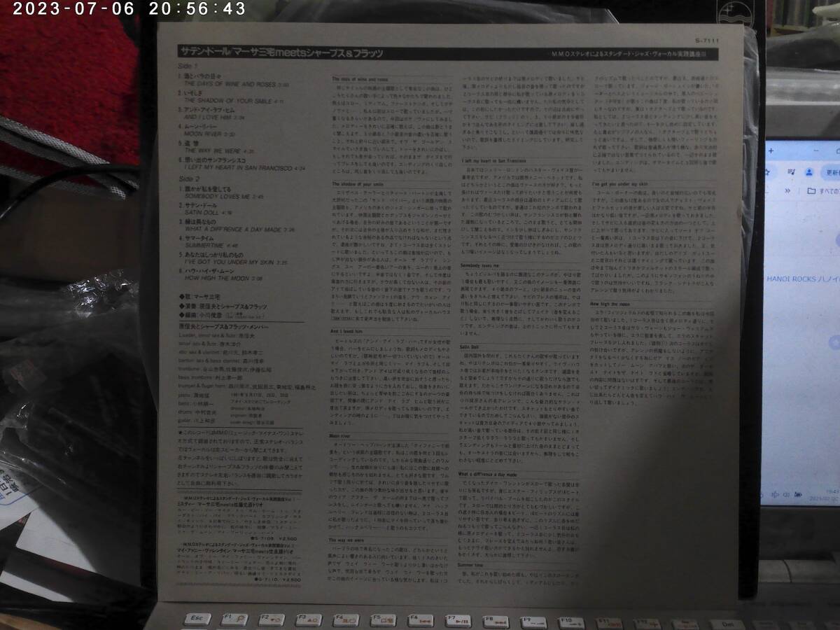Click the system tray icon beside the clock
Image resolution: width=840 pixels, height=630 pixels.
[798, 495]
